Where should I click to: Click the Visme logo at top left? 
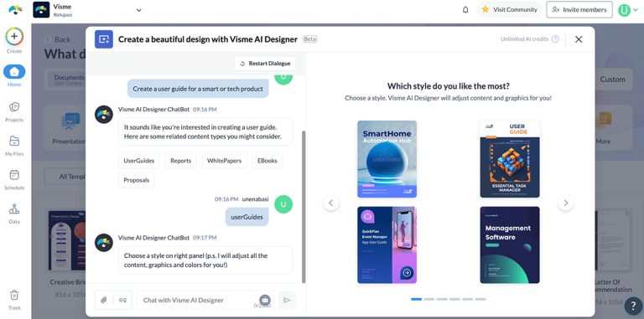pyautogui.click(x=16, y=9)
